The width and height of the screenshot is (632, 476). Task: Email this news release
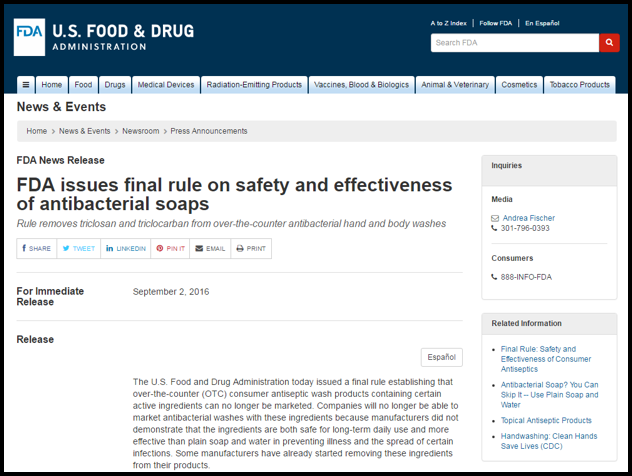click(210, 248)
